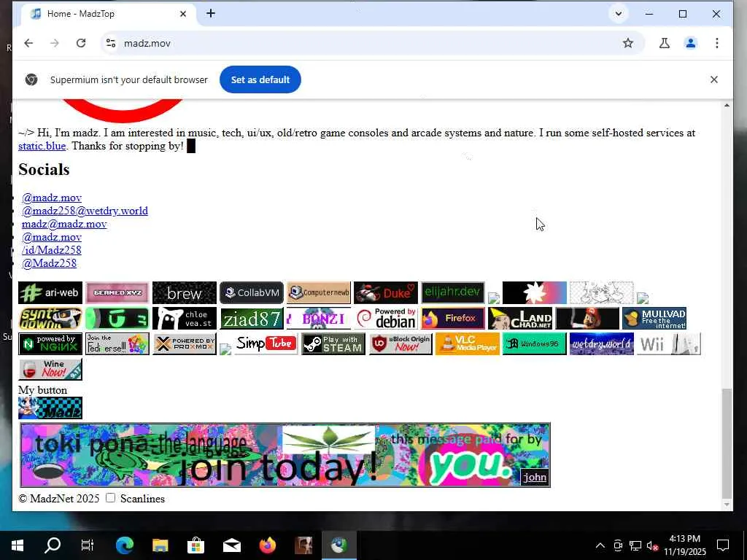Click the LandChad.net badge
The height and width of the screenshot is (560, 747).
(520, 318)
